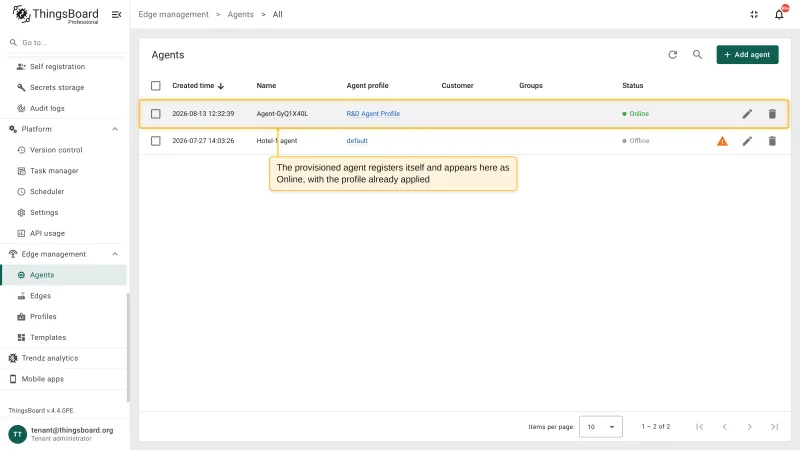Go to last page icon
The image size is (800, 450).
(x=774, y=427)
